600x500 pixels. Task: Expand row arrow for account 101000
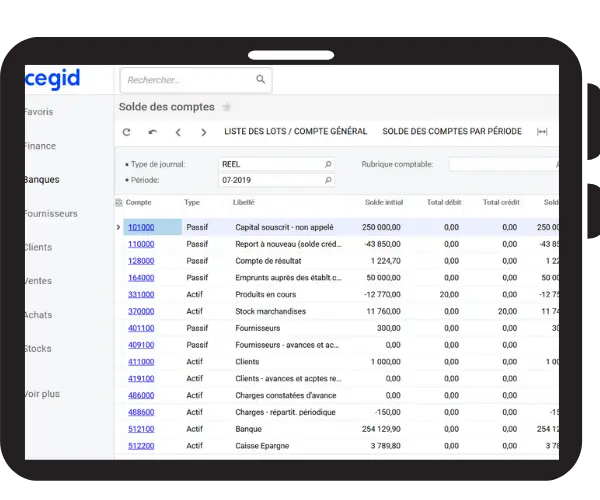pos(119,227)
